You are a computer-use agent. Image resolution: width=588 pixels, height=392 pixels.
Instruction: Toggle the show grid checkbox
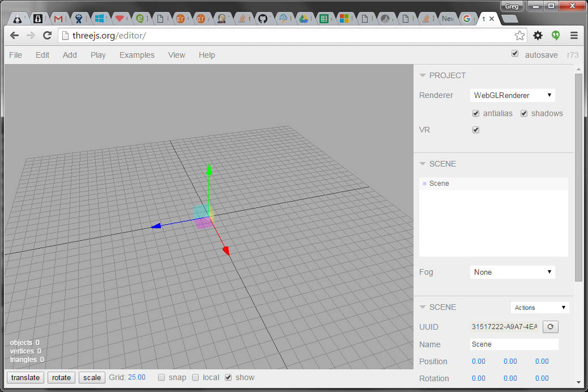(228, 377)
